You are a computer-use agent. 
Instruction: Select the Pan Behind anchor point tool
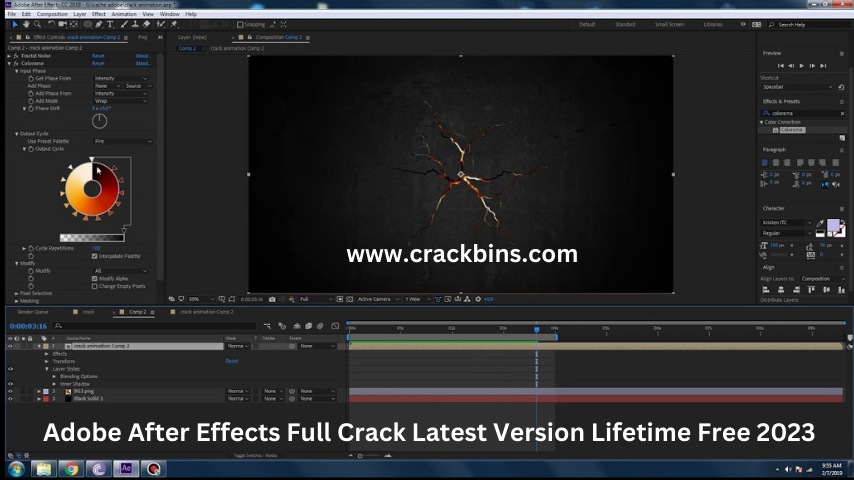[74, 25]
